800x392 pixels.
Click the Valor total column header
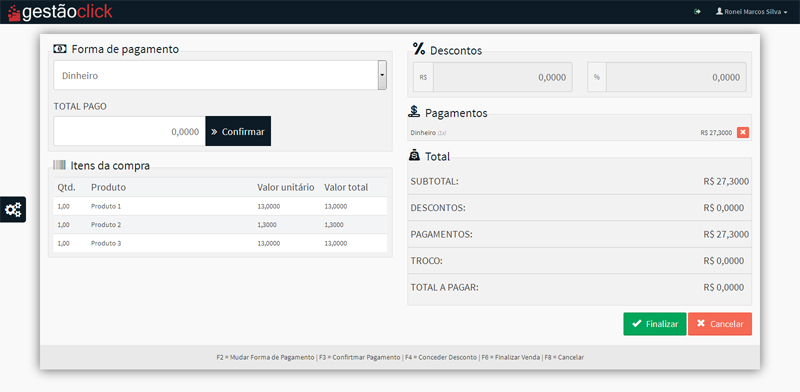[346, 187]
